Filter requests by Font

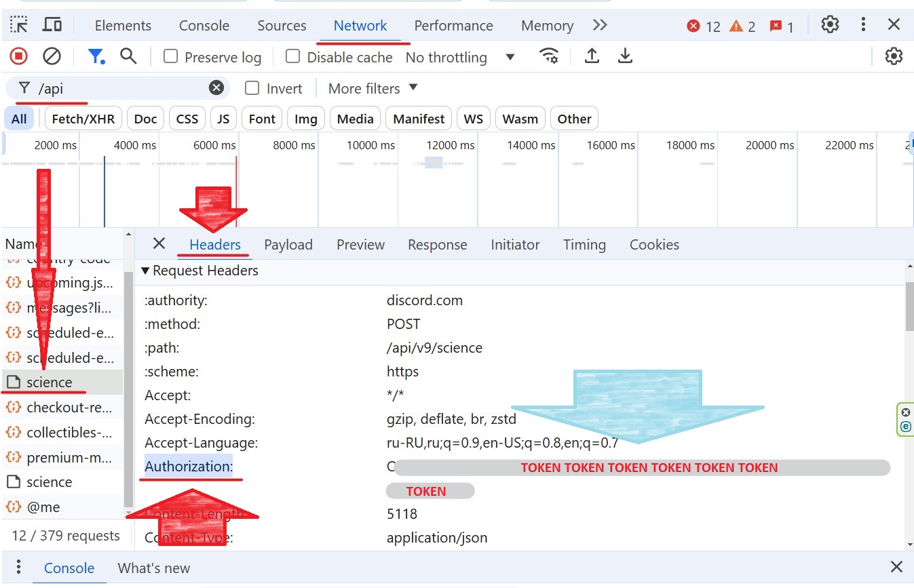coord(262,119)
